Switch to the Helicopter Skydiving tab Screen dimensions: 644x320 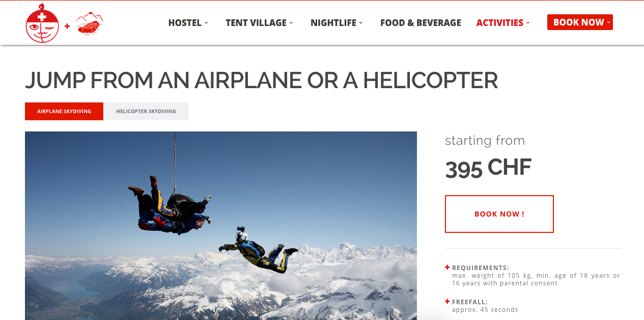146,111
